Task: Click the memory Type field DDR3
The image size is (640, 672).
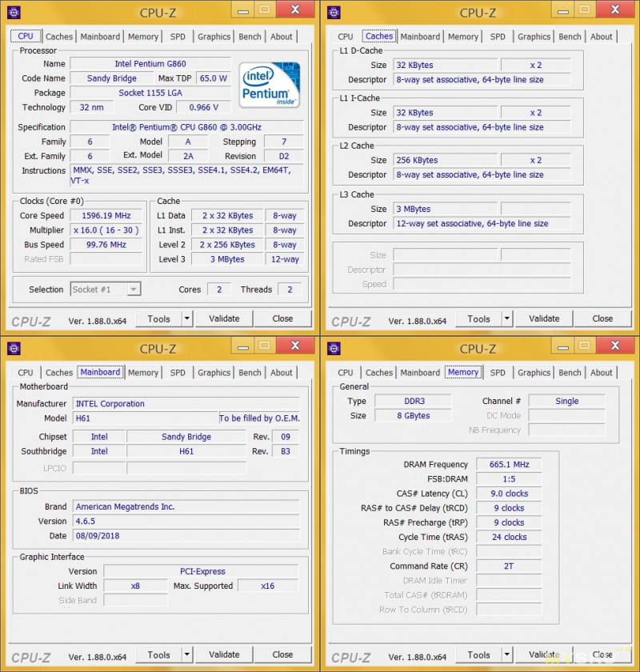Action: 414,401
